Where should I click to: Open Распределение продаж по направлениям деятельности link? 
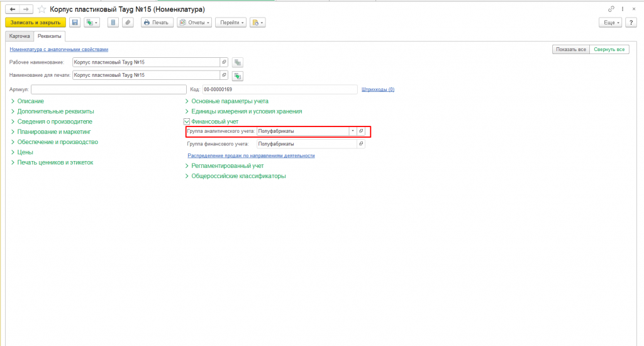(x=251, y=156)
